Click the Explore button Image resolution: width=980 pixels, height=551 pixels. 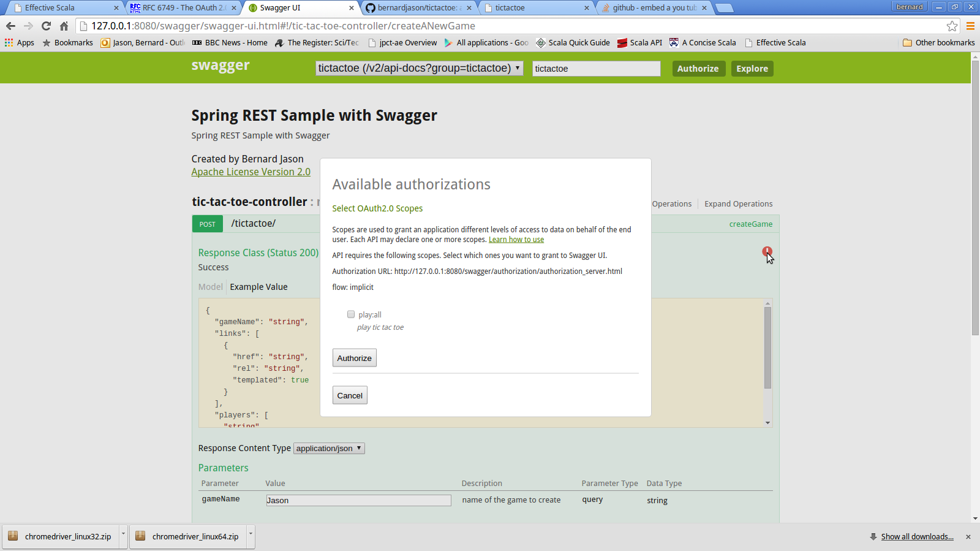click(752, 69)
